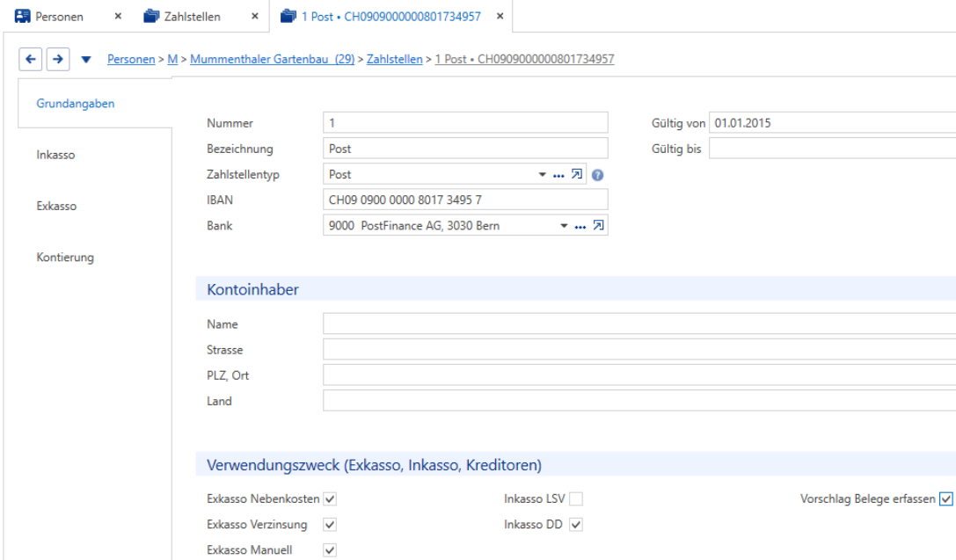Screen dimensions: 956x560
Task: Expand the Zahlstellentyp dropdown
Action: [x=542, y=175]
